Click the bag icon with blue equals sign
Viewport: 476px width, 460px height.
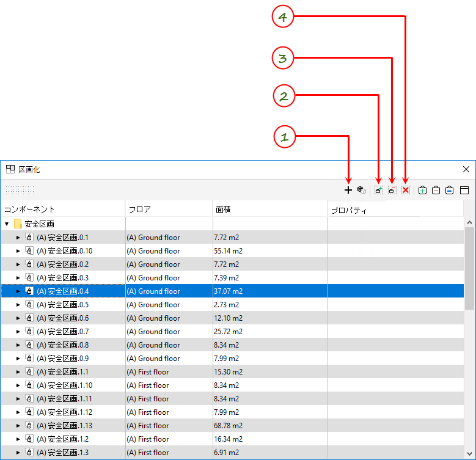pyautogui.click(x=450, y=190)
